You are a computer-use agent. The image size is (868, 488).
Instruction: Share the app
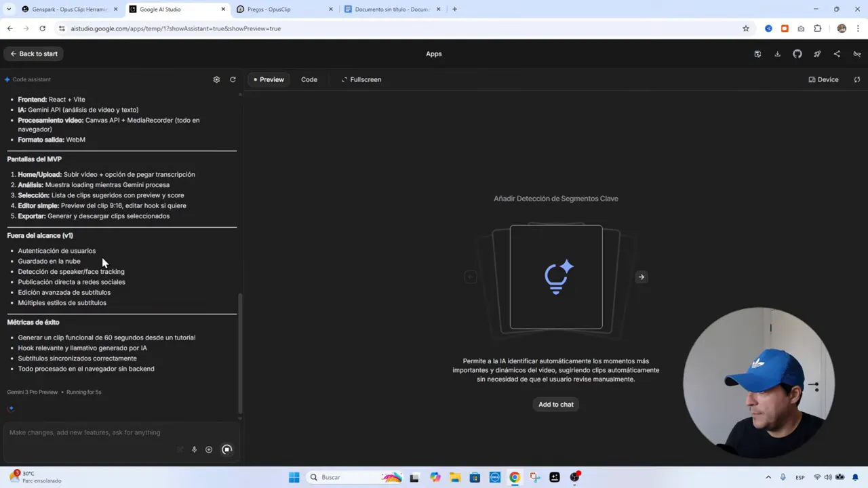point(836,54)
